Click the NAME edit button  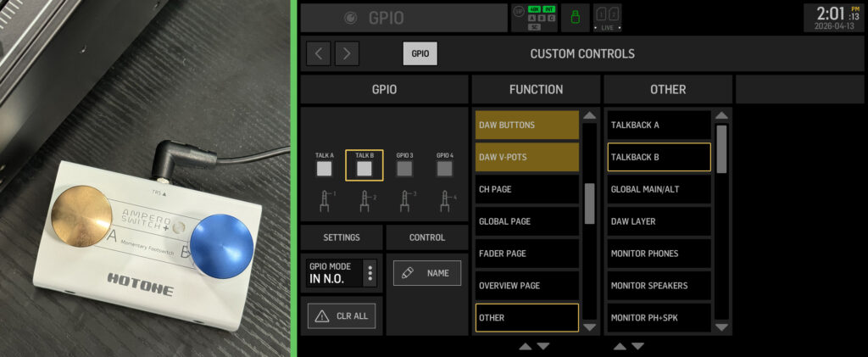[427, 273]
